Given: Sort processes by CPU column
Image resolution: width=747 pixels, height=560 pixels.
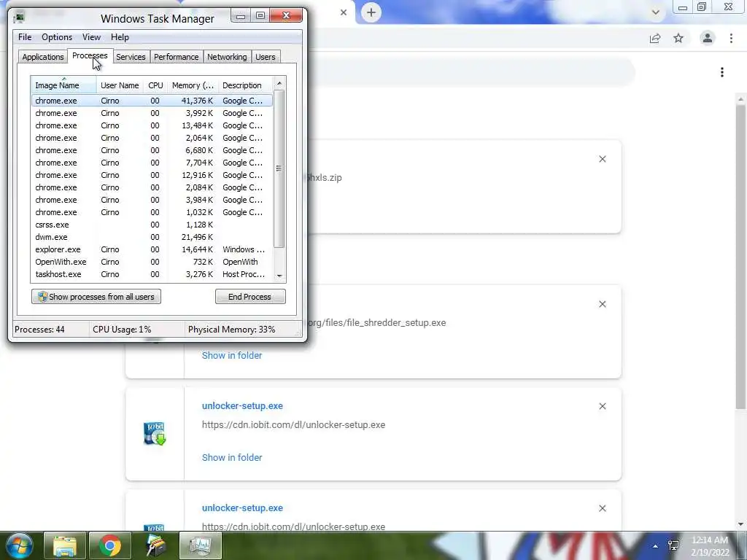Looking at the screenshot, I should [x=156, y=85].
